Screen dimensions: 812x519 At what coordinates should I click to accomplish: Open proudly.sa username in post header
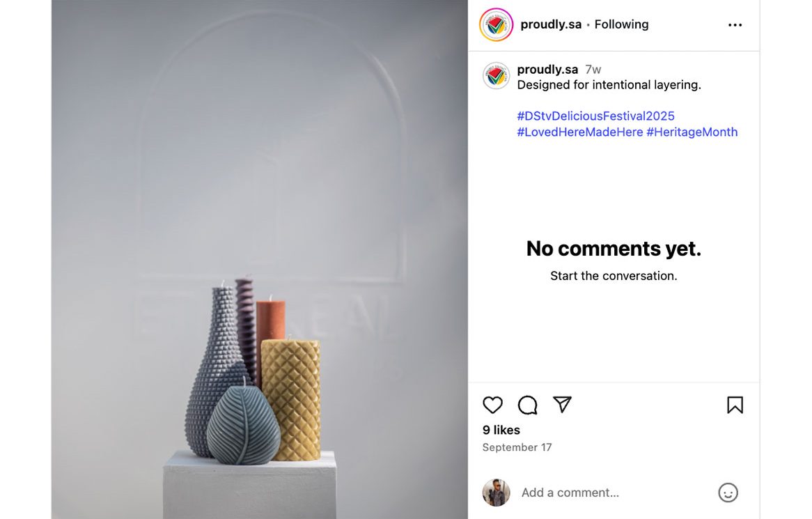pyautogui.click(x=551, y=24)
